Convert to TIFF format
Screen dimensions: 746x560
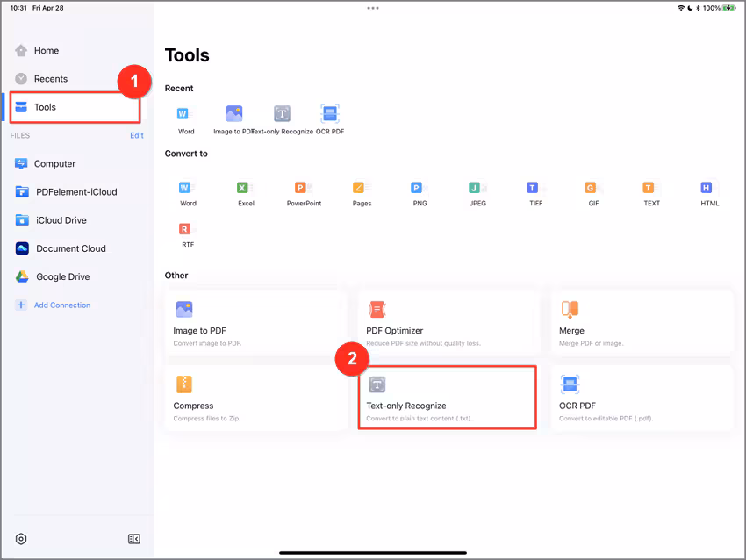pos(535,193)
